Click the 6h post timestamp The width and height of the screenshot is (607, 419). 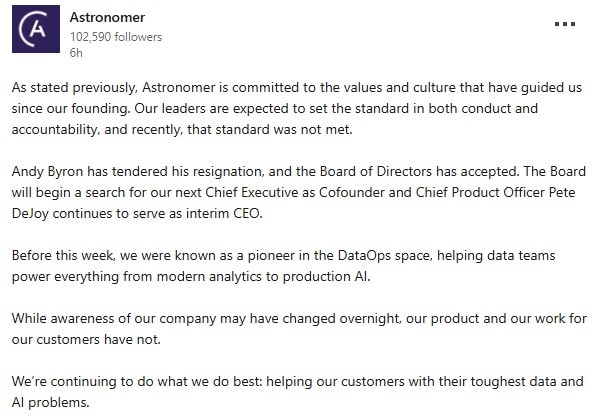[x=76, y=53]
